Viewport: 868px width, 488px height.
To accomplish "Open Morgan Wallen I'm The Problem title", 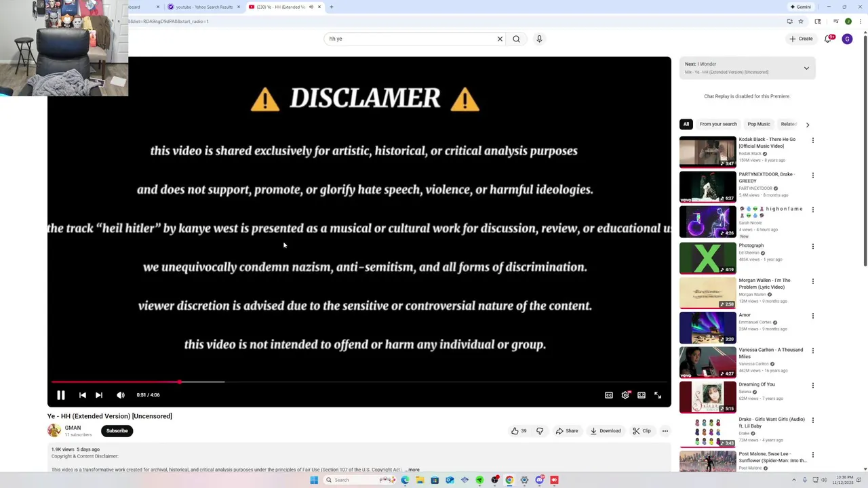I will (x=765, y=283).
